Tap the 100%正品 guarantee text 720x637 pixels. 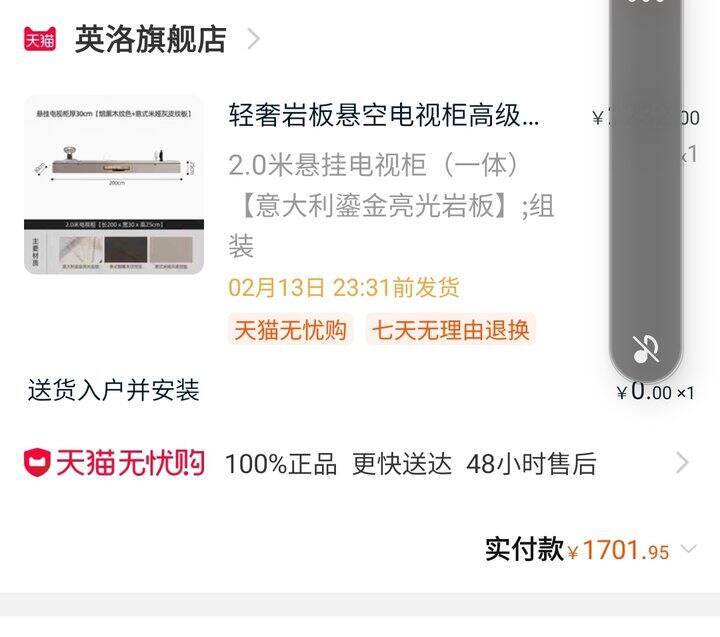(x=281, y=463)
